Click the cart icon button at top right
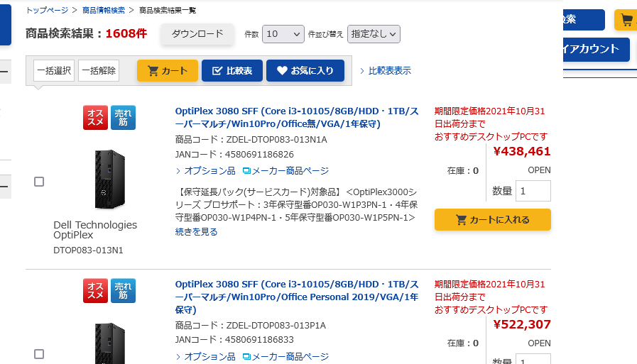 tap(626, 20)
